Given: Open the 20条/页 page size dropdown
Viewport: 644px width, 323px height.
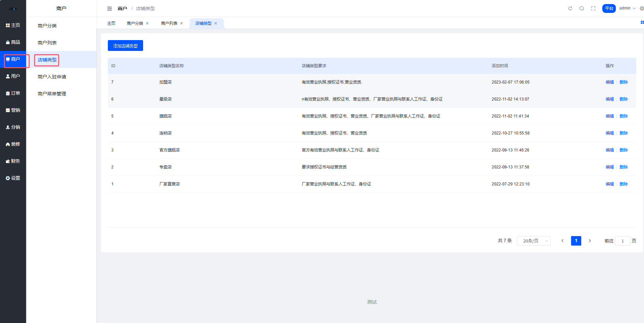Looking at the screenshot, I should pyautogui.click(x=533, y=241).
